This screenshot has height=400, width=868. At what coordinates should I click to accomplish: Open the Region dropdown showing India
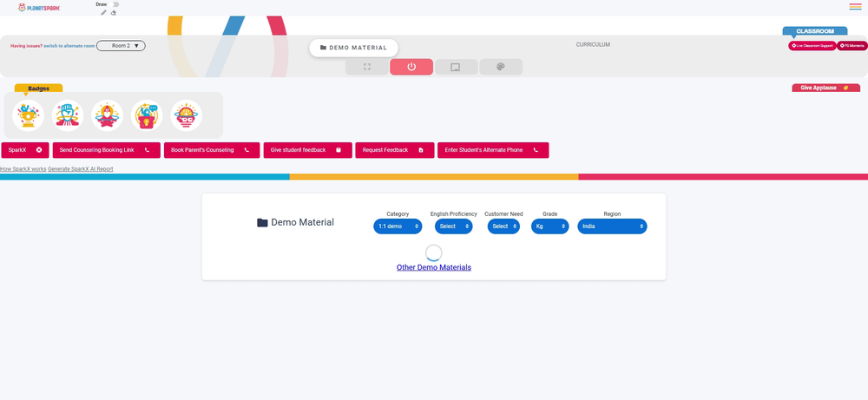612,226
